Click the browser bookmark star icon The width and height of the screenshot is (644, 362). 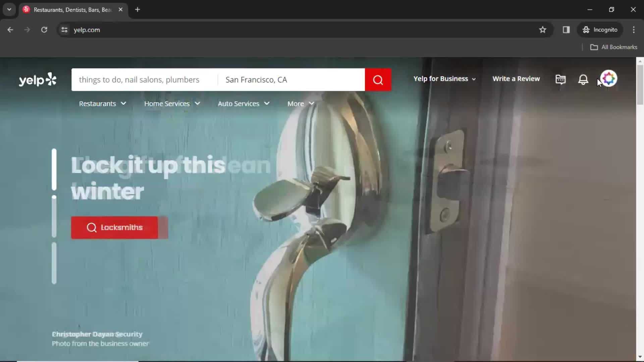(x=543, y=29)
